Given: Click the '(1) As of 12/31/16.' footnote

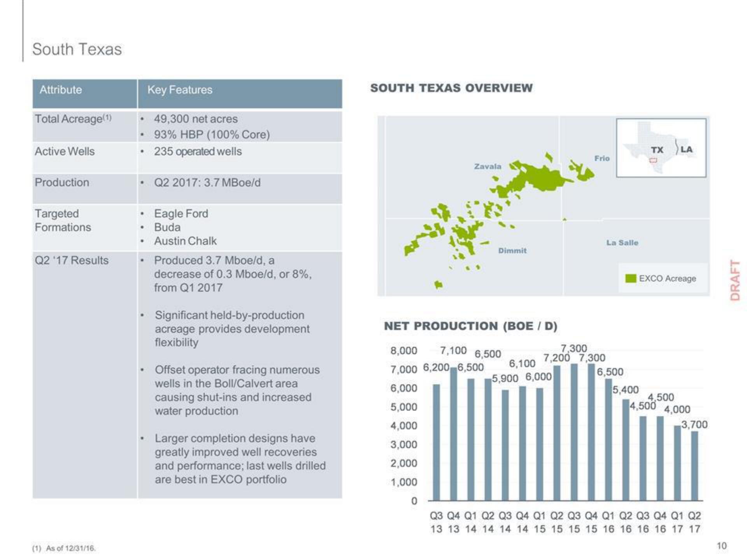Looking at the screenshot, I should (x=64, y=548).
